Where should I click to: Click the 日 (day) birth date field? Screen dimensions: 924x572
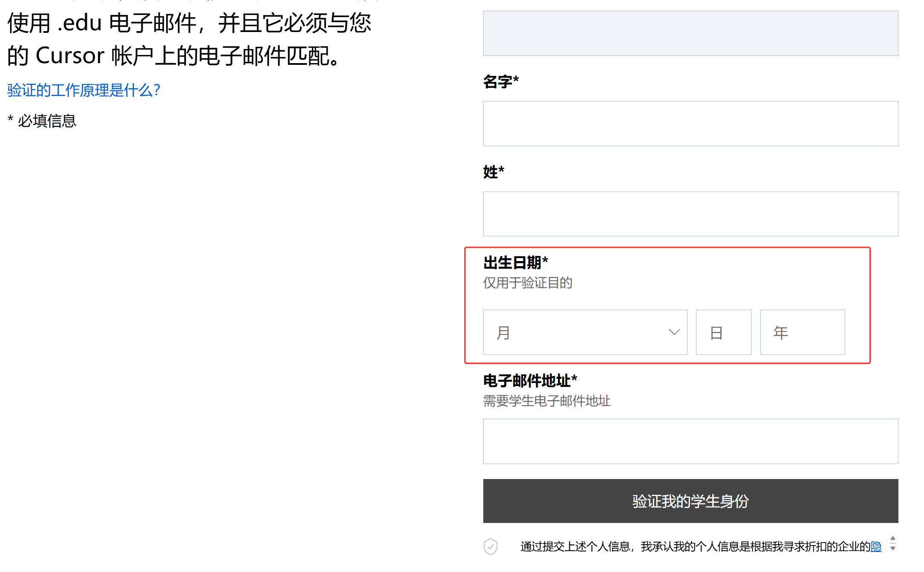pos(723,332)
